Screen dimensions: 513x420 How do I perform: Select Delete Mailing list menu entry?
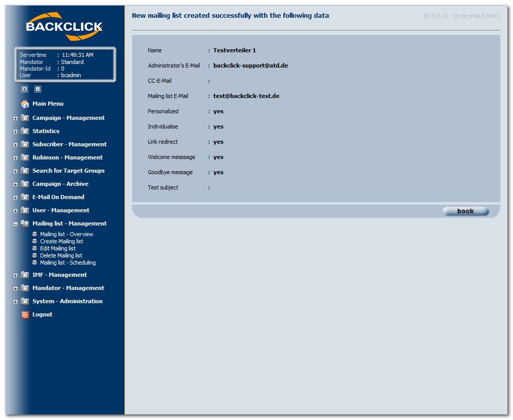tap(61, 255)
